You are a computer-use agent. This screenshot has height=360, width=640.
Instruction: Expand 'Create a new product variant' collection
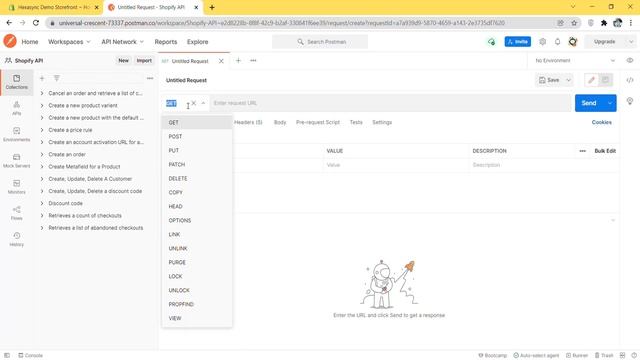tap(42, 105)
